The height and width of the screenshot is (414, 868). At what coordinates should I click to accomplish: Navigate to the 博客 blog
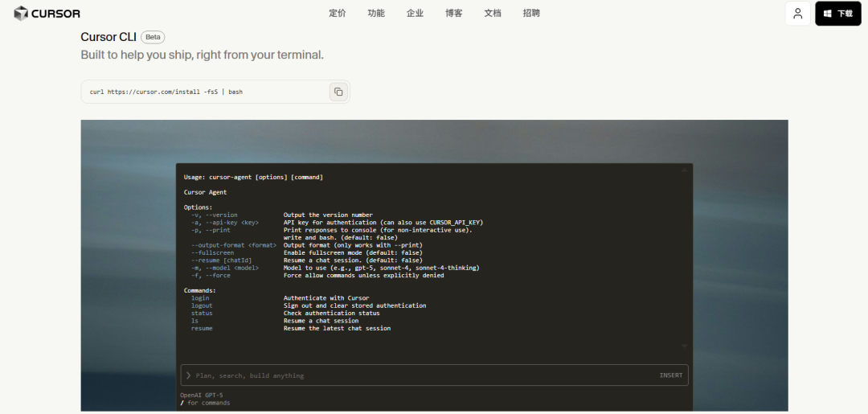tap(454, 14)
